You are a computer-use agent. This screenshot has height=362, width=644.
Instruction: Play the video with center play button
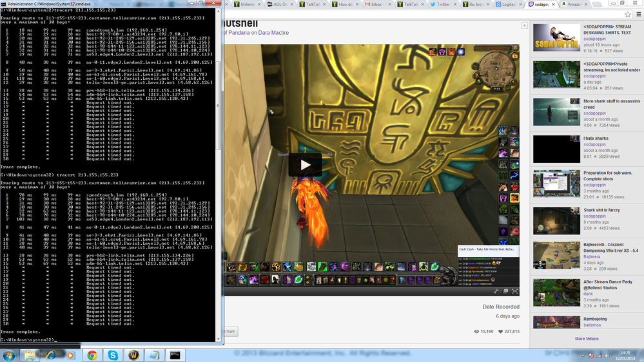point(305,165)
